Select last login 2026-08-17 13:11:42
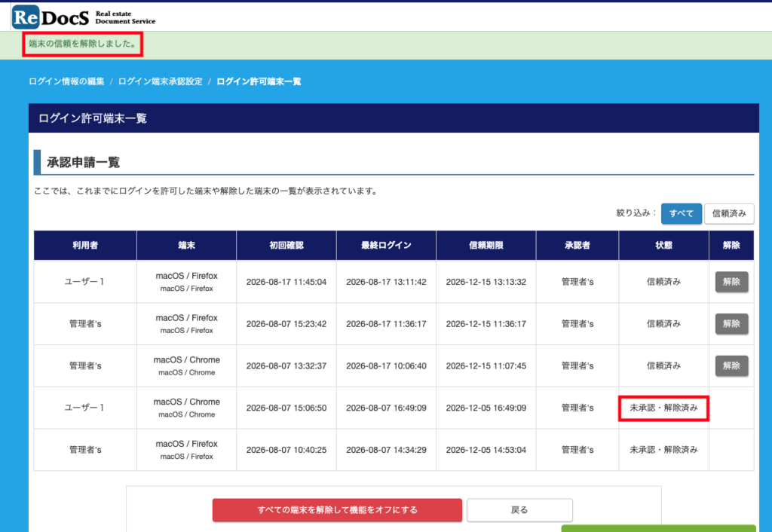The width and height of the screenshot is (772, 532). pos(387,282)
